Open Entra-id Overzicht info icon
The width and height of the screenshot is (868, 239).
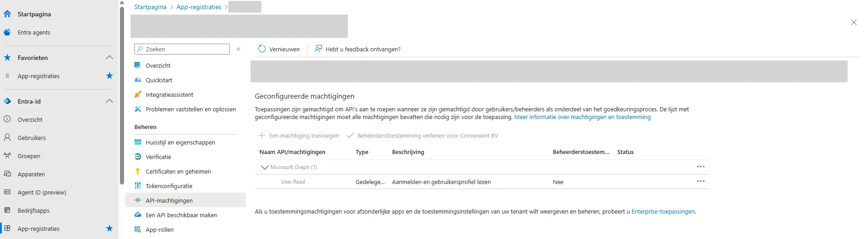tap(7, 119)
